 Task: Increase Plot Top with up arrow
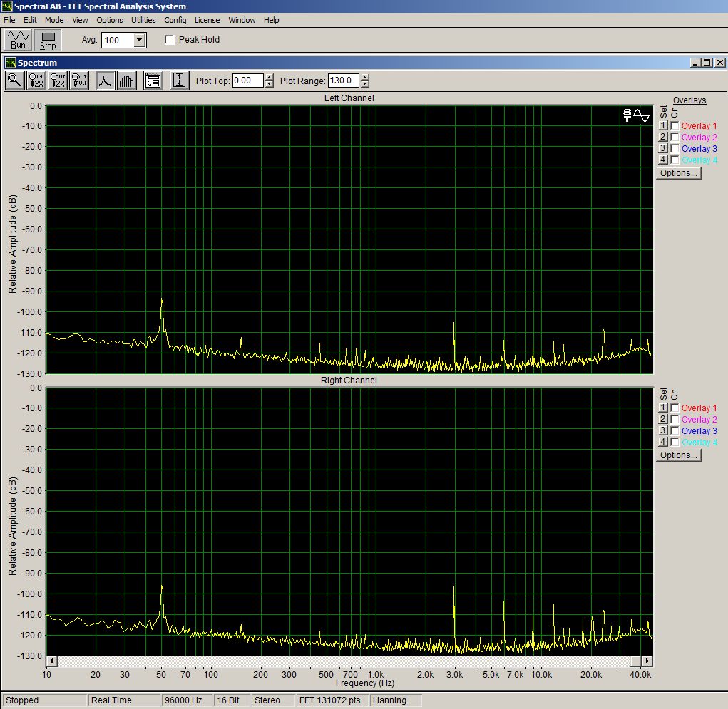(270, 77)
